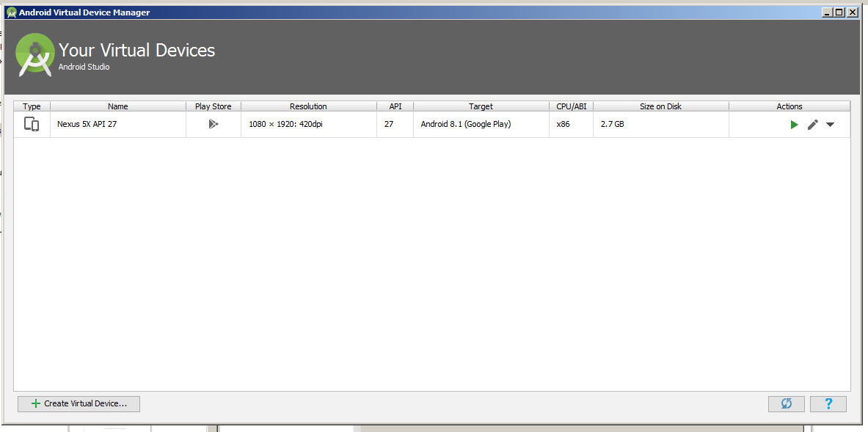Image resolution: width=868 pixels, height=432 pixels.
Task: Click the 2.7 GB size cell
Action: [x=660, y=125]
